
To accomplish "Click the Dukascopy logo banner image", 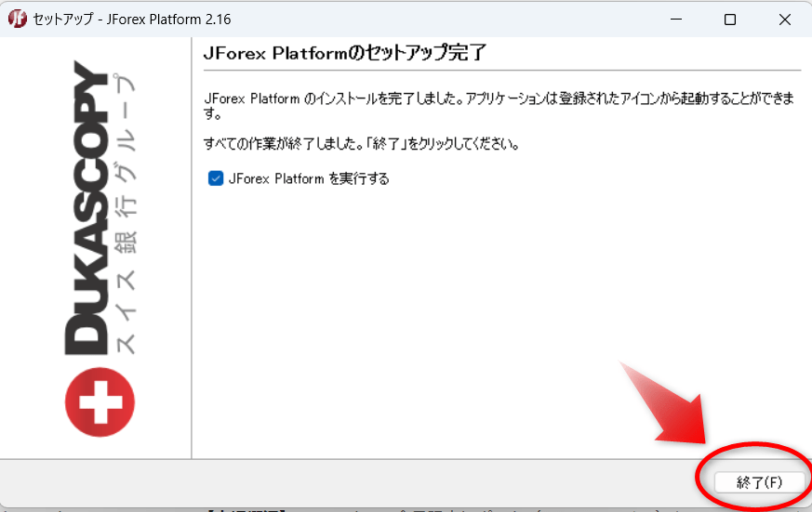I will [x=100, y=248].
